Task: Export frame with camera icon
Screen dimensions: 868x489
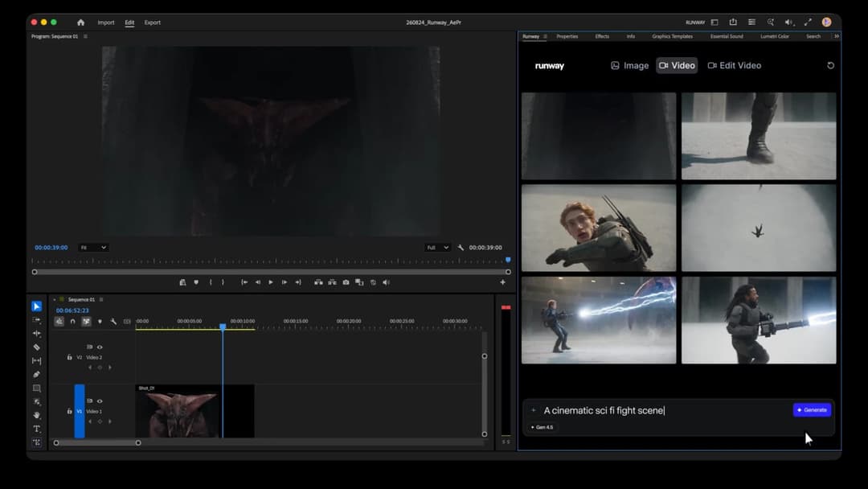Action: (x=346, y=282)
